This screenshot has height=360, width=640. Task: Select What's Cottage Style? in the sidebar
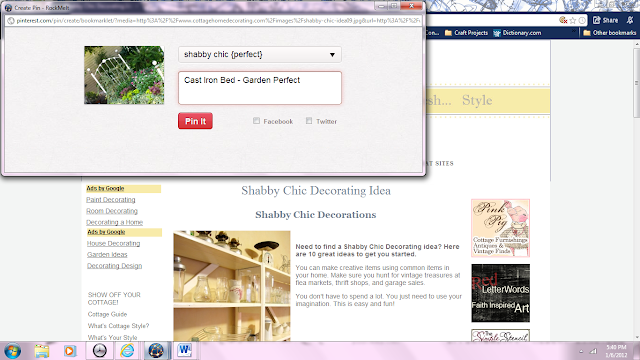click(x=118, y=326)
